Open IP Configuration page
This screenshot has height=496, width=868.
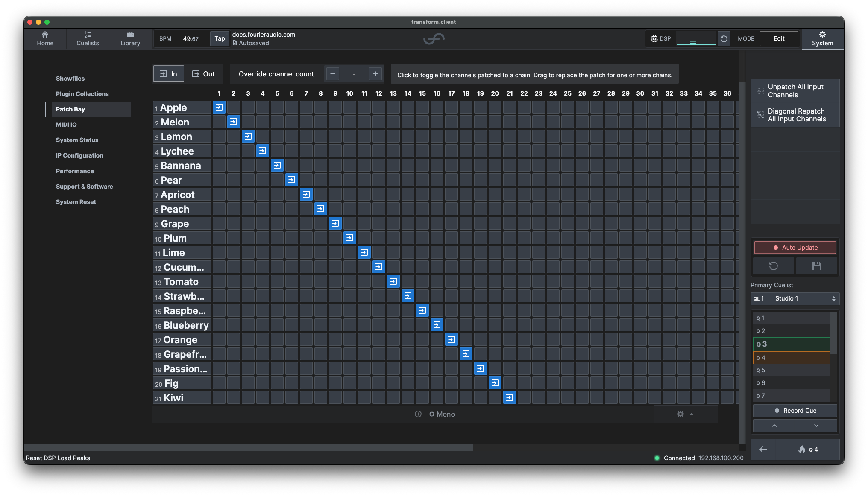pyautogui.click(x=79, y=155)
